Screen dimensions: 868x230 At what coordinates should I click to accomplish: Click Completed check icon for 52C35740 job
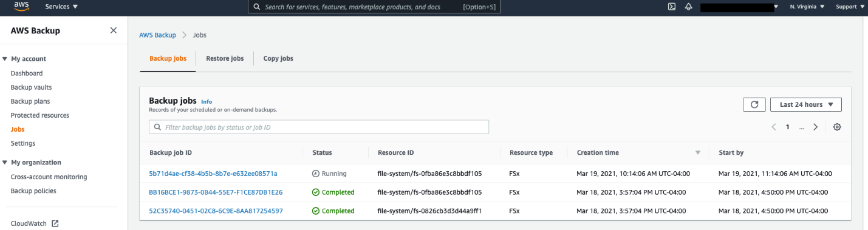click(315, 211)
